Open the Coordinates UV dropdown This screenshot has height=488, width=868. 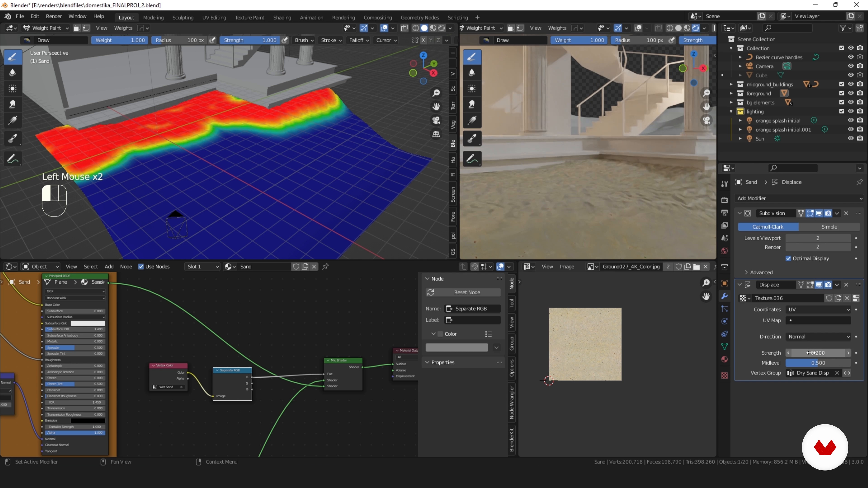818,310
